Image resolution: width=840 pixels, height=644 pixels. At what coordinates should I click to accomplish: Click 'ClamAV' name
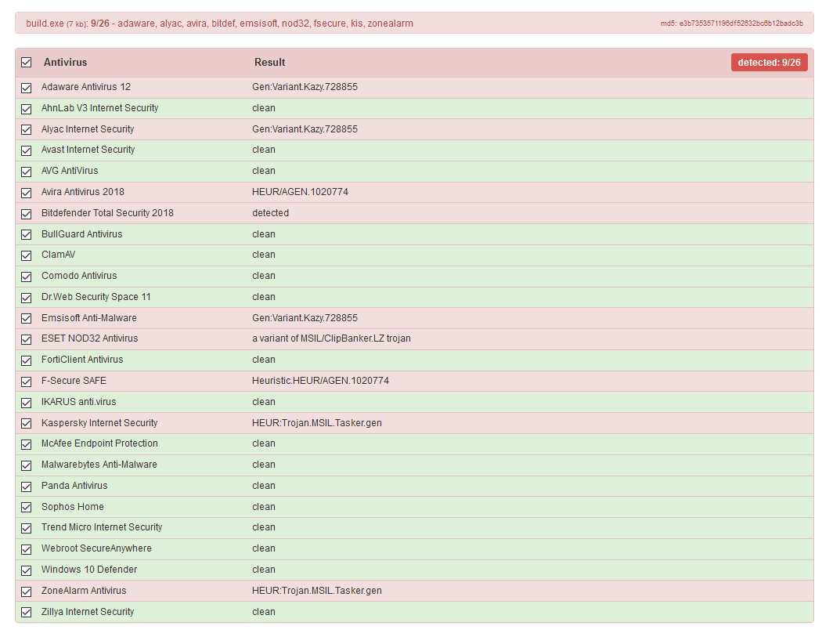(x=59, y=255)
